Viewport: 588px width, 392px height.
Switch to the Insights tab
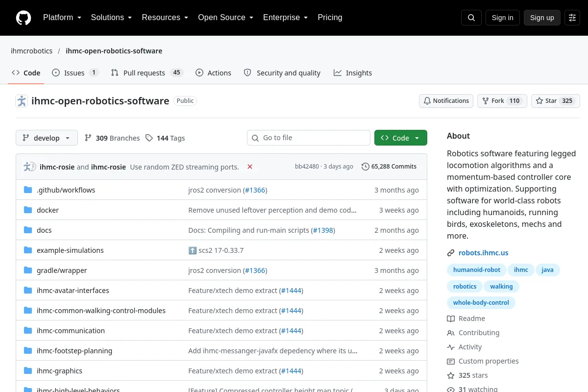coord(353,73)
